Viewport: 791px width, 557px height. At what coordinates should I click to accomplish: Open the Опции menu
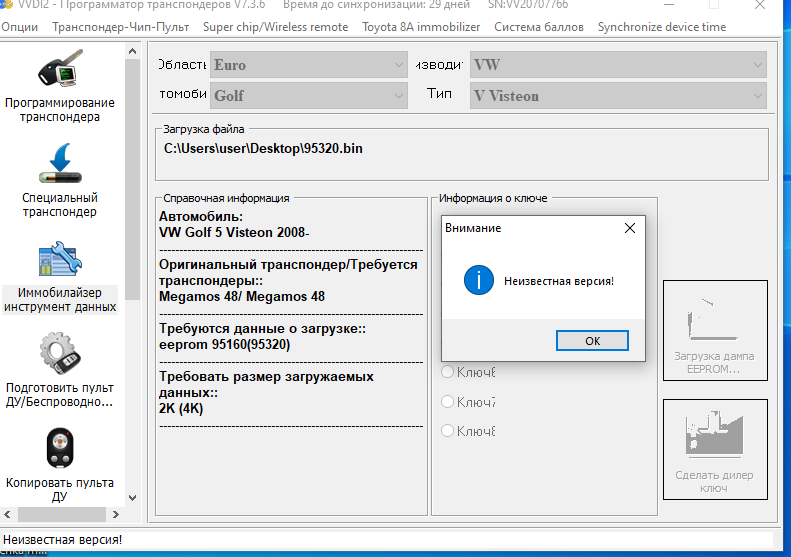click(20, 27)
